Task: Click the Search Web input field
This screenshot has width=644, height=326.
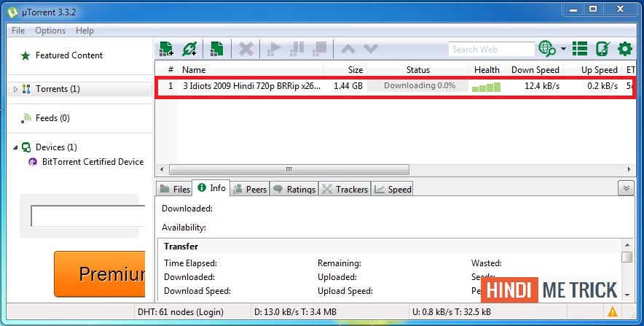Action: (492, 50)
